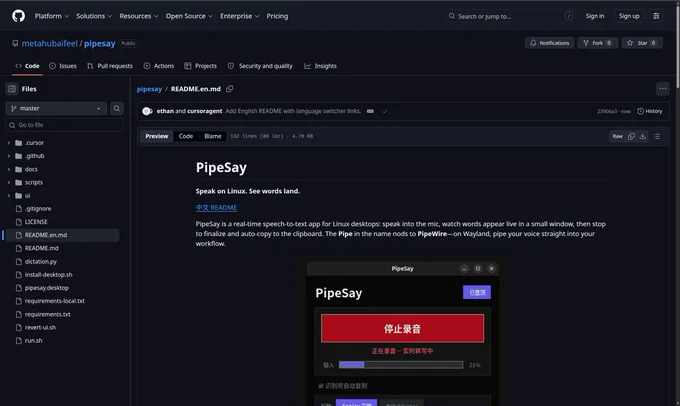The height and width of the screenshot is (406, 680).
Task: Copy raw file contents icon
Action: point(631,136)
